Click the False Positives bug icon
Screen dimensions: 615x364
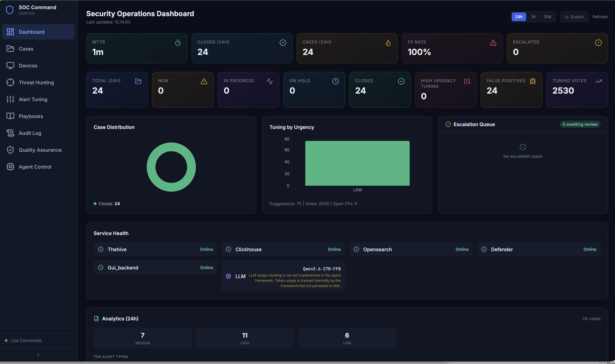click(533, 81)
